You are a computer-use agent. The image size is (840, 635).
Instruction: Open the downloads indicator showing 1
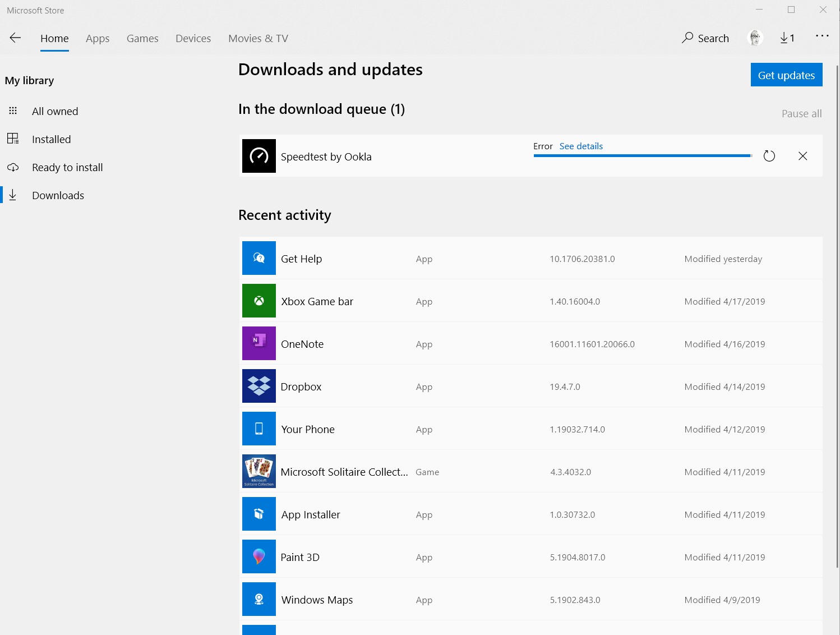787,38
